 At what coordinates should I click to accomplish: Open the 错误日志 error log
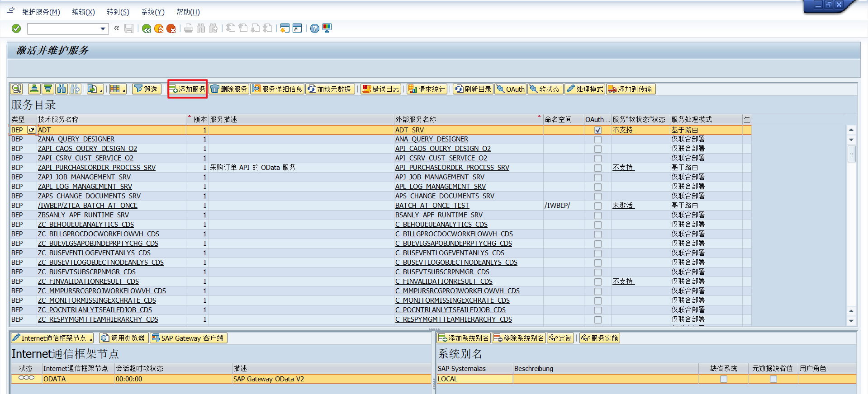pos(381,89)
